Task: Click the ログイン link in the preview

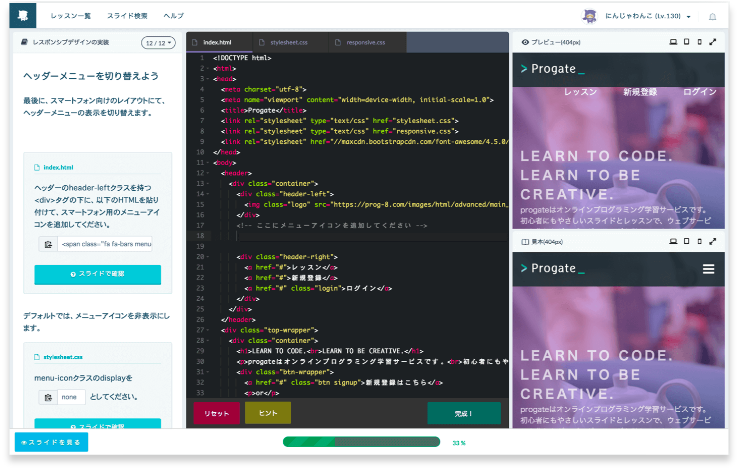Action: coord(699,92)
